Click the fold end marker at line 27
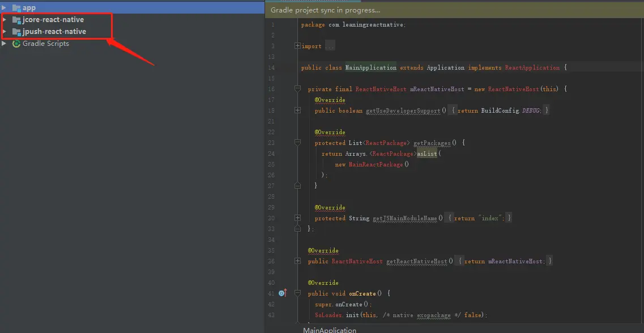The height and width of the screenshot is (333, 644). point(297,186)
